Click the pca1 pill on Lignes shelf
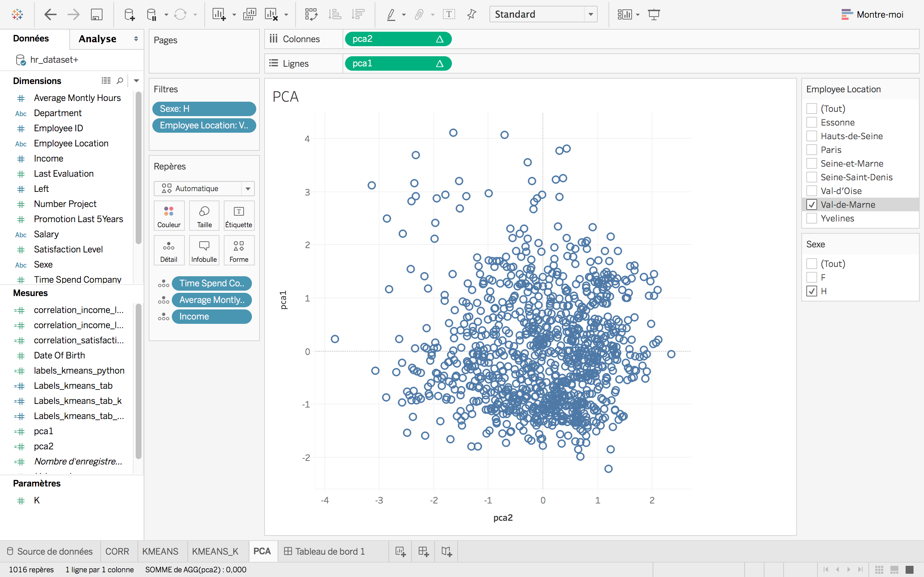Screen dimensions: 924x577 pos(397,63)
